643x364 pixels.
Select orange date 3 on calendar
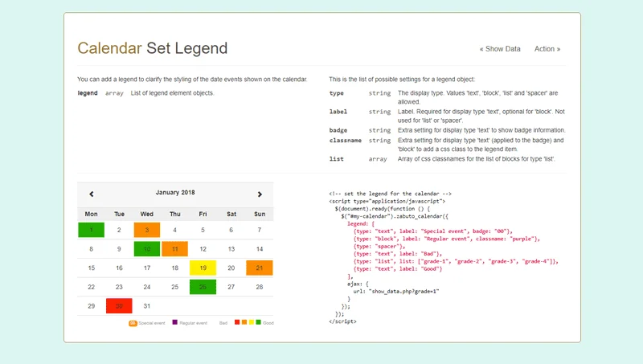[147, 230]
